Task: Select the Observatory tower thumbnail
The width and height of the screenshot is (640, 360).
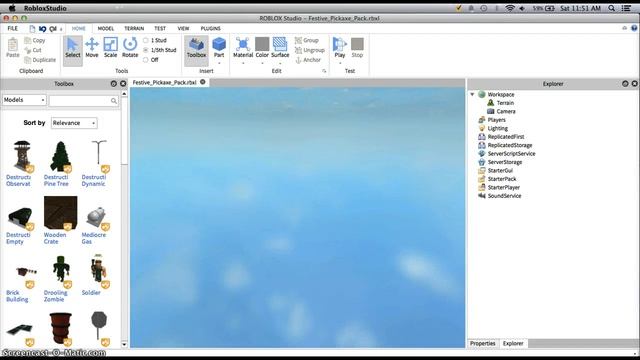Action: pyautogui.click(x=22, y=156)
